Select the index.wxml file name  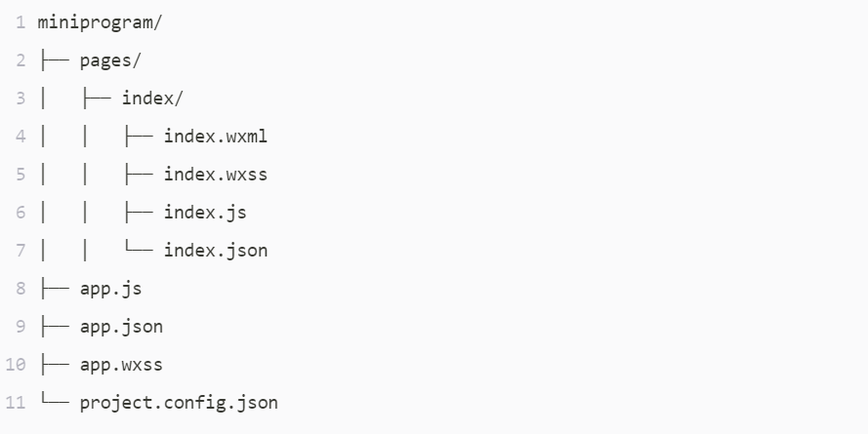pyautogui.click(x=216, y=136)
